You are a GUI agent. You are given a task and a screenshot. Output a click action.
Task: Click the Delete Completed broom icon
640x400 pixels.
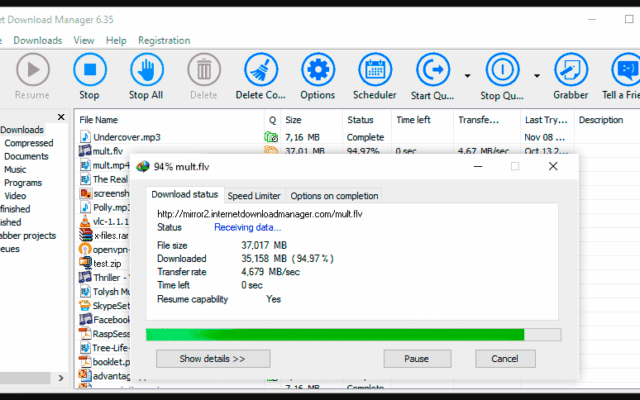[x=261, y=70]
